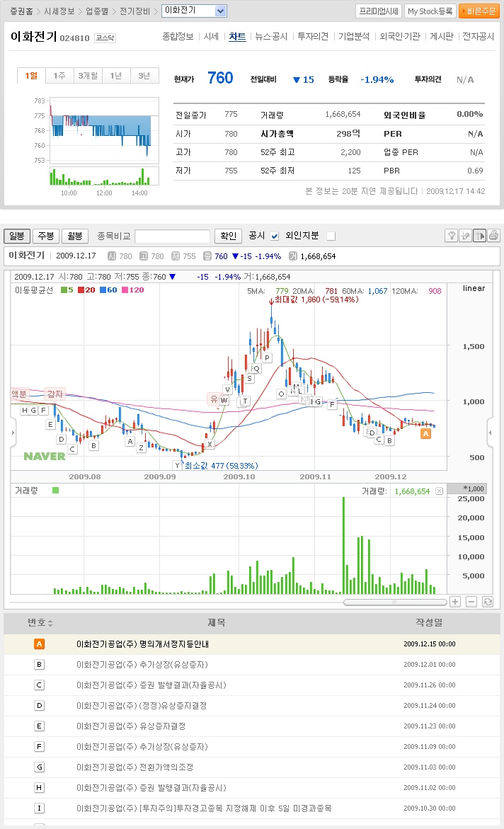Click the Z marker on candlestick chart

[x=141, y=448]
